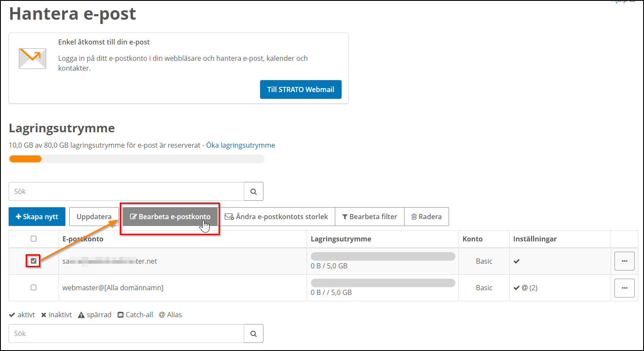This screenshot has height=351, width=644.
Task: Uncheck the first email account checkbox
Action: [x=34, y=261]
